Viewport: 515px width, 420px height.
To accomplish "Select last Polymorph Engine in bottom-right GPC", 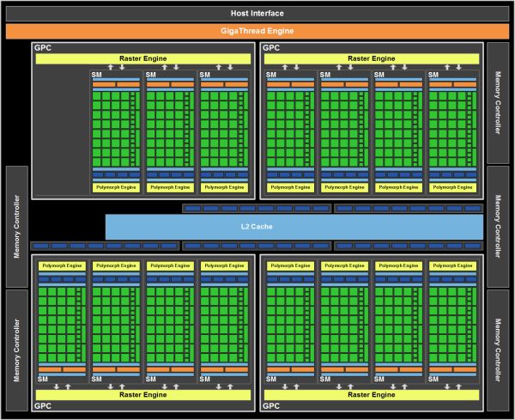I will (452, 265).
